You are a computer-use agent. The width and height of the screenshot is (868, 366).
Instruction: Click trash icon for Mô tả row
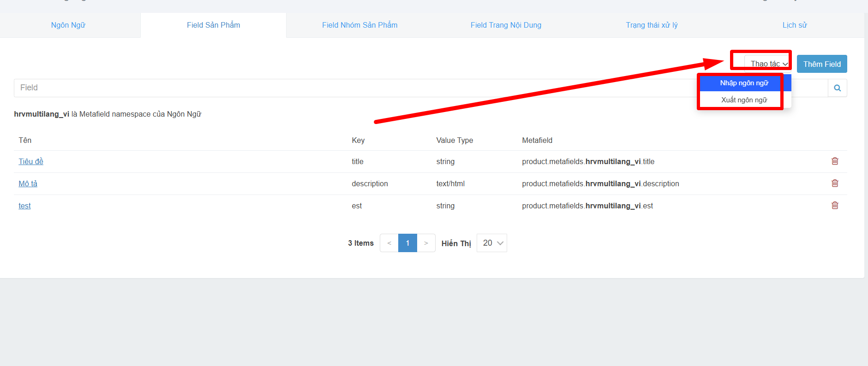point(835,183)
